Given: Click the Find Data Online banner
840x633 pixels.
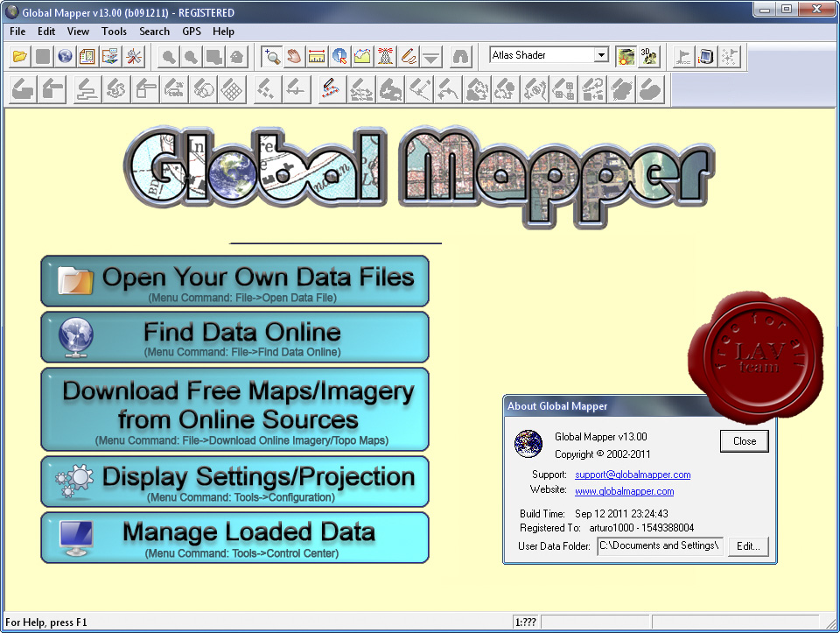Looking at the screenshot, I should click(234, 337).
